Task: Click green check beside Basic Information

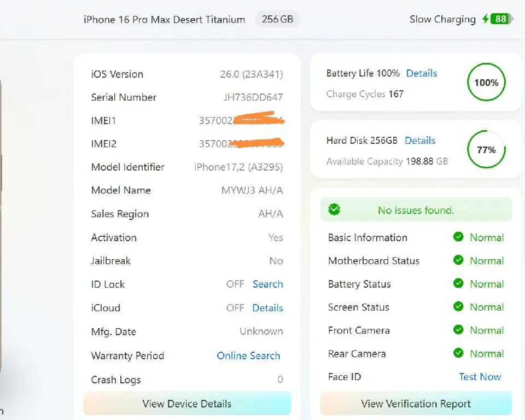Action: (x=458, y=237)
